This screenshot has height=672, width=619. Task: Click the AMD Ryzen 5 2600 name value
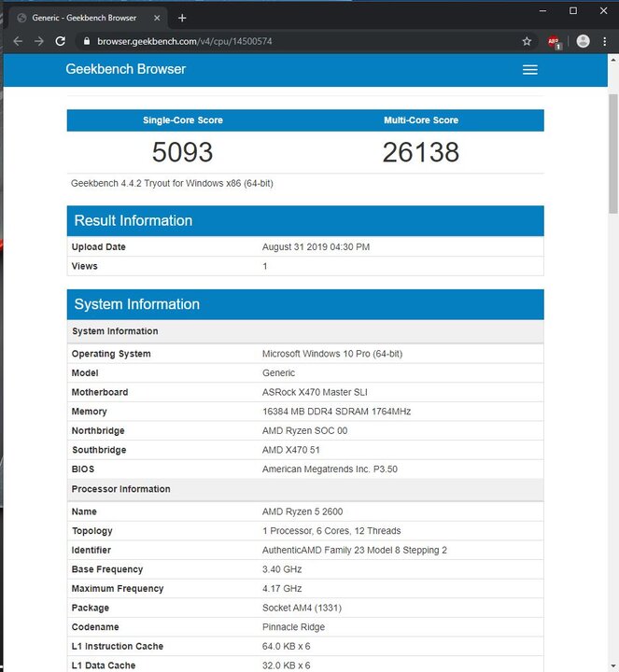pyautogui.click(x=302, y=511)
